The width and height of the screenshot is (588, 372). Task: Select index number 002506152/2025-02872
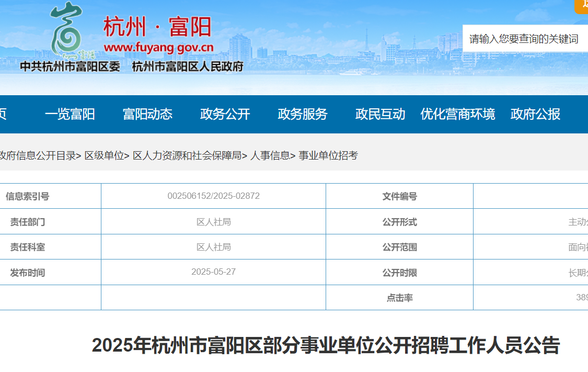tap(213, 196)
